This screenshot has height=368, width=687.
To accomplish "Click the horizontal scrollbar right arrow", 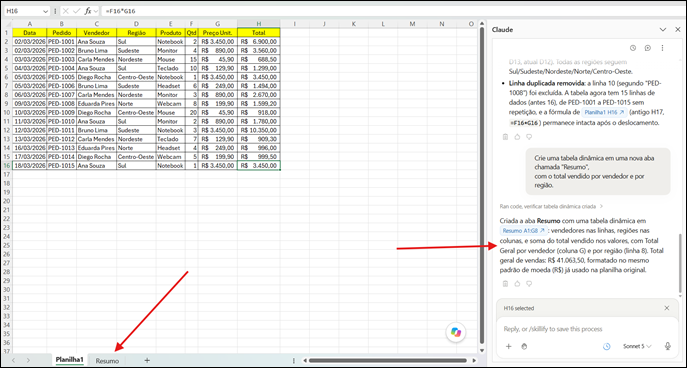I will tap(474, 361).
